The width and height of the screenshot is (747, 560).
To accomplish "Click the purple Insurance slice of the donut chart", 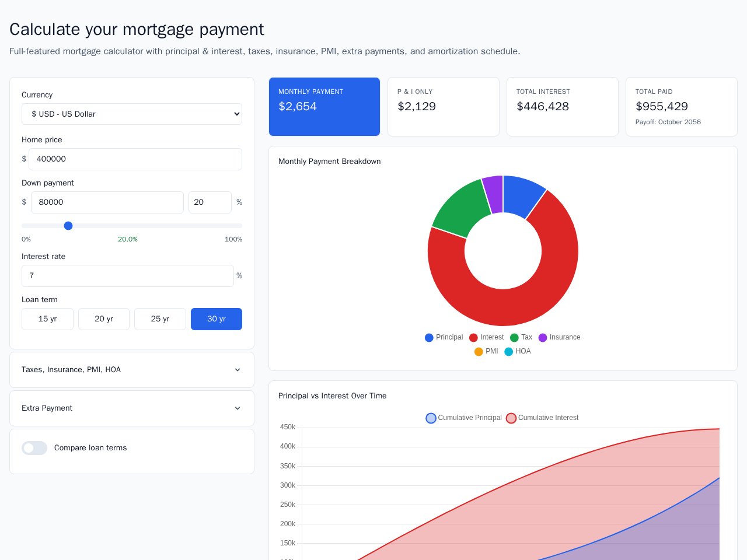I will coord(494,194).
